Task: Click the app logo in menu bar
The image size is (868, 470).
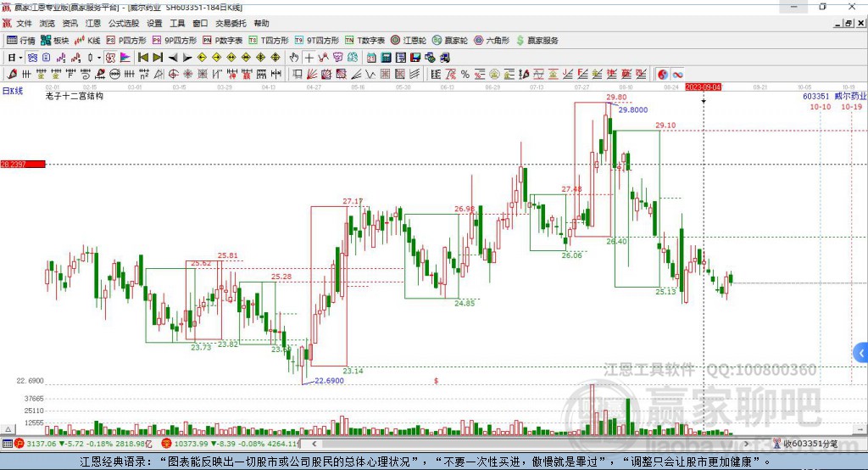Action: point(7,23)
